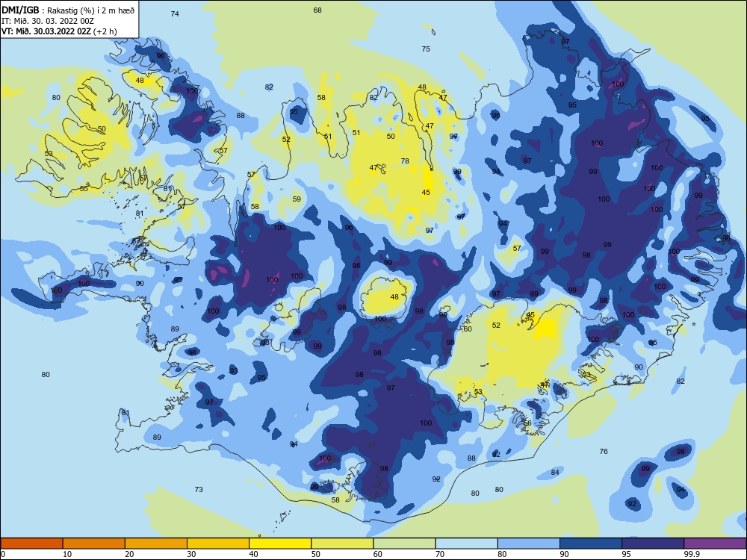Pick the pale blue 70–80 legend swatch
Screen dimensions: 747x560
click(x=466, y=544)
